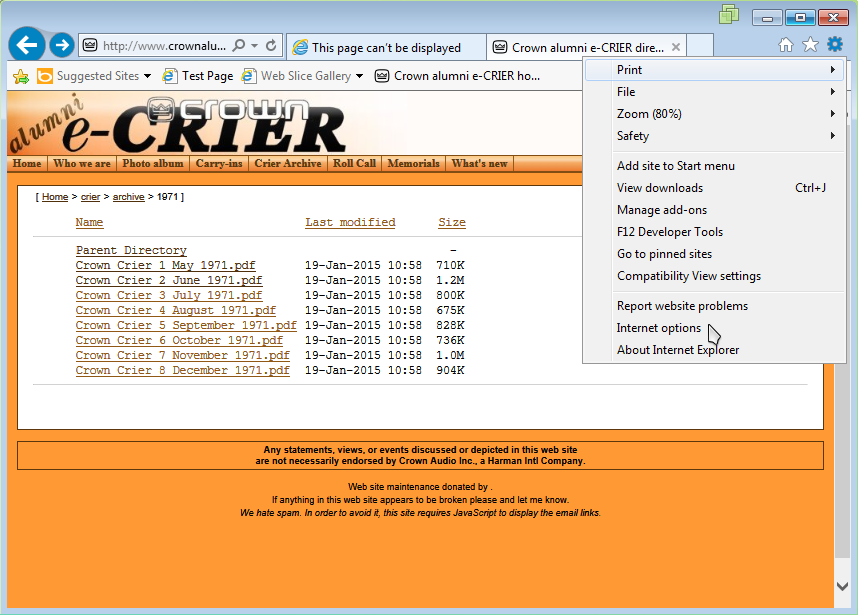Open Favorites star icon in top right
The image size is (858, 615).
(810, 45)
